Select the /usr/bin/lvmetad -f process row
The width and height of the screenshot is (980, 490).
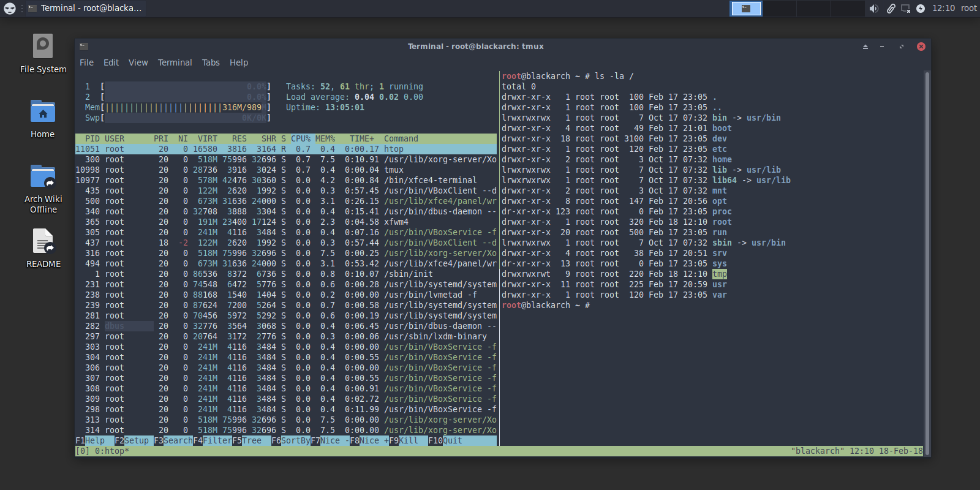286,295
